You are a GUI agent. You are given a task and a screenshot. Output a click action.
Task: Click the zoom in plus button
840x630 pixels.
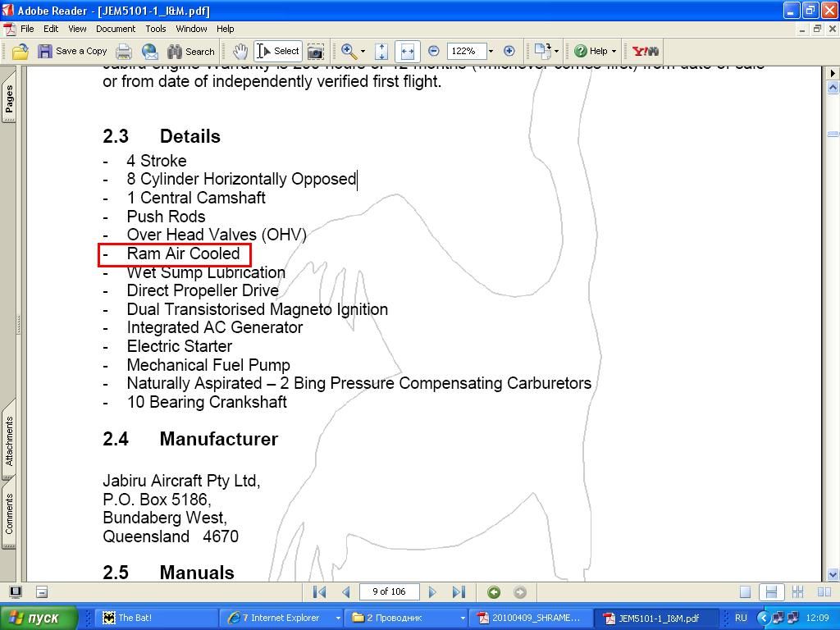tap(509, 52)
